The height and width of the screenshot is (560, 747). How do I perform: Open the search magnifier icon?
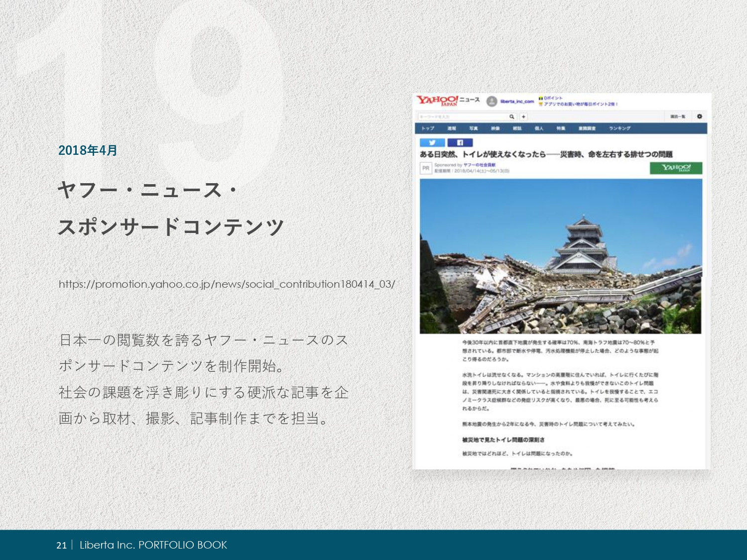coord(512,117)
